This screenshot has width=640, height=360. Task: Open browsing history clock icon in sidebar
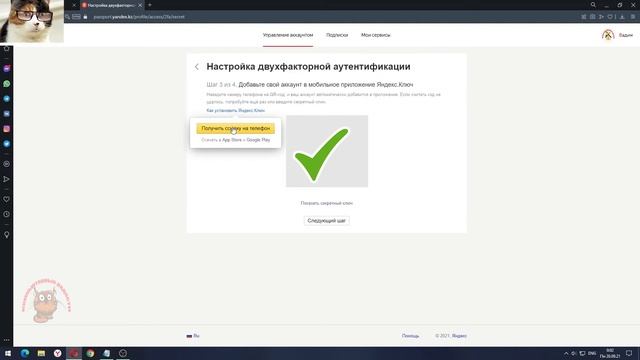pyautogui.click(x=7, y=214)
